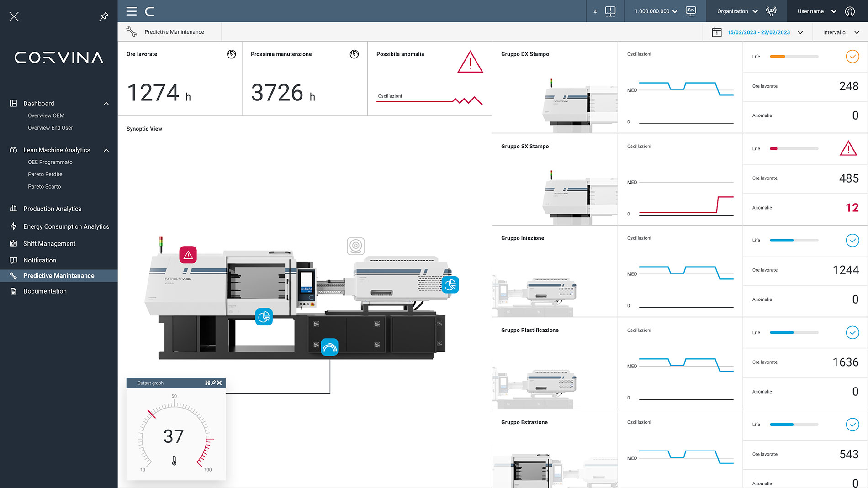Select OEE Programmato under Lean Machine Analytics

point(50,162)
